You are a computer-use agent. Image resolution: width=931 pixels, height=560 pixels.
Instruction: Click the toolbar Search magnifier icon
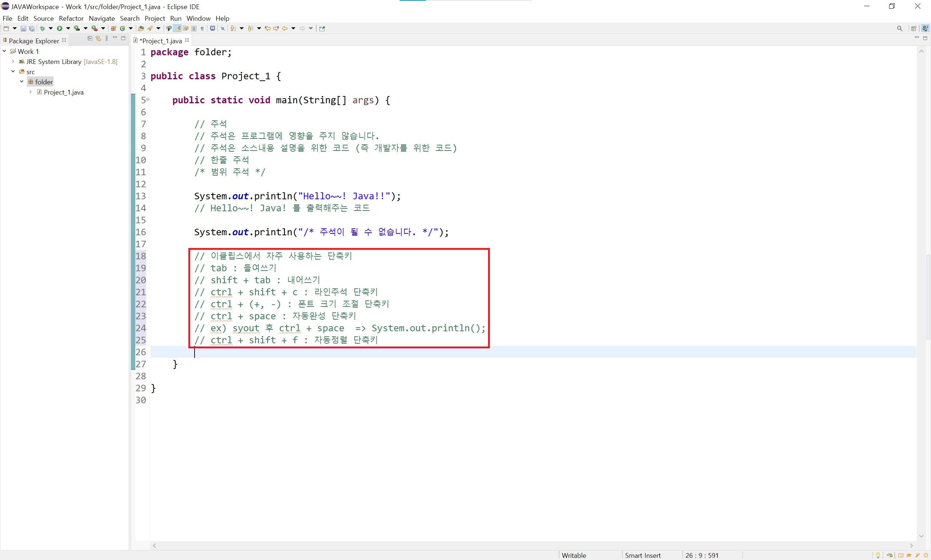(x=900, y=28)
